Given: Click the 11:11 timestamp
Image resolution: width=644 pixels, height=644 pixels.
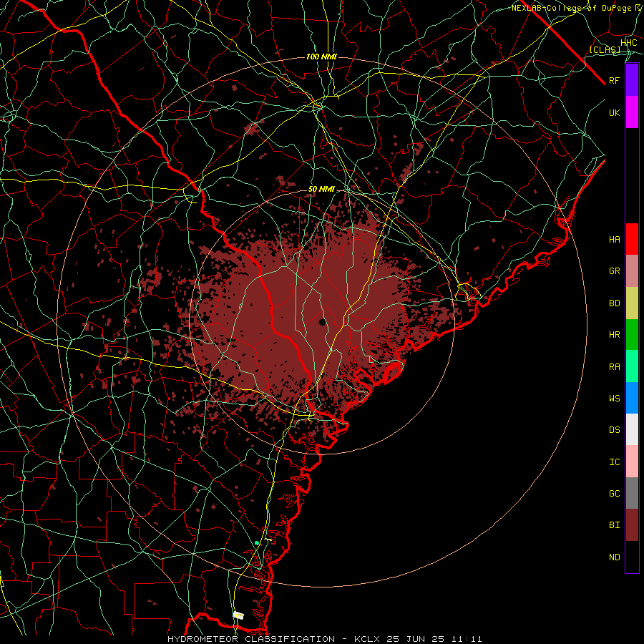Looking at the screenshot, I should (469, 639).
